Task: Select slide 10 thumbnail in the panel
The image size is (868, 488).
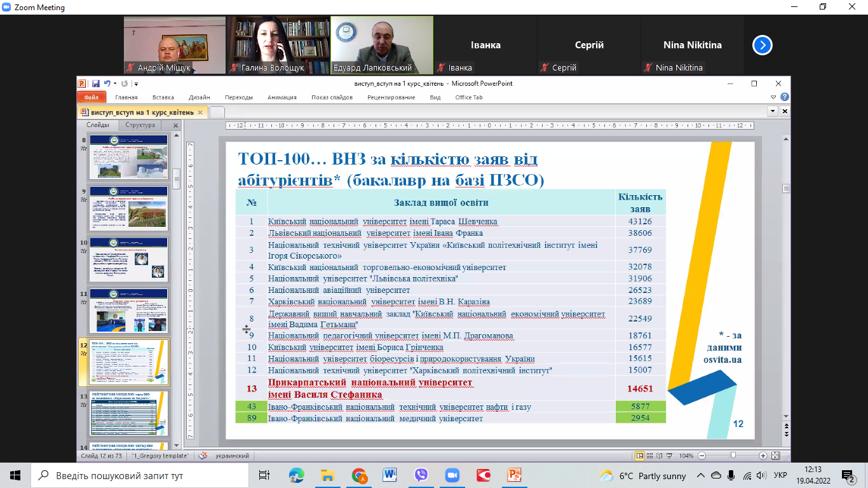Action: point(129,259)
